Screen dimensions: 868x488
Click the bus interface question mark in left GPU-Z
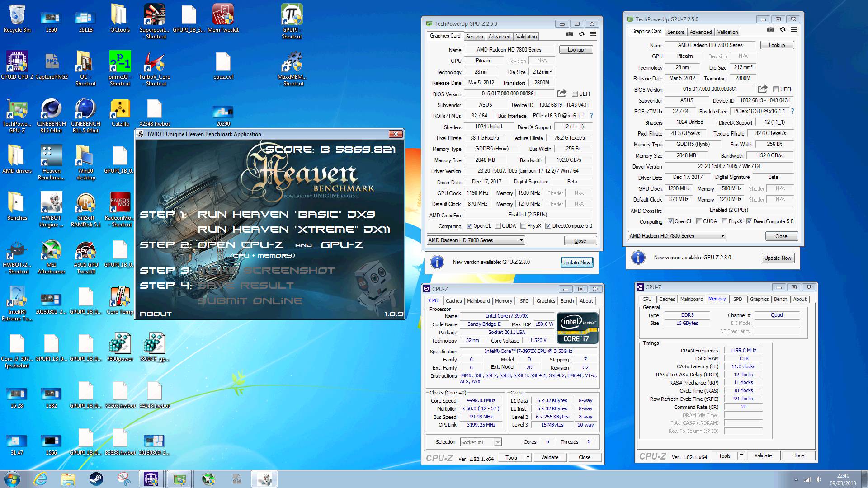(591, 116)
